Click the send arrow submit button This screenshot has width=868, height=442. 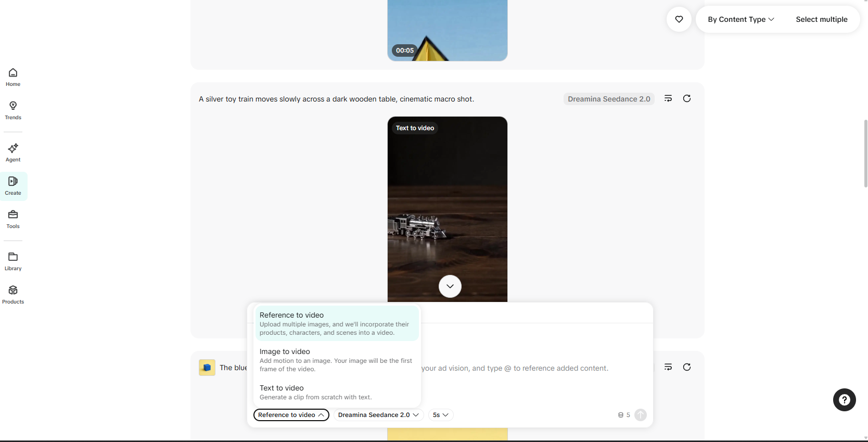click(641, 415)
